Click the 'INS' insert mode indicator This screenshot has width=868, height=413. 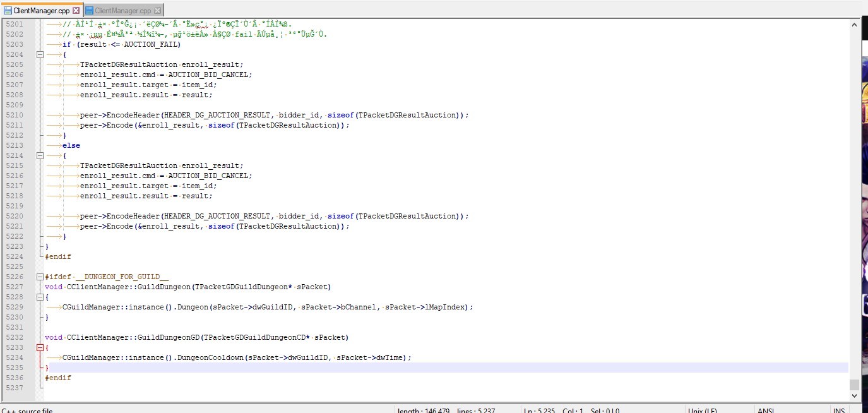coord(839,410)
